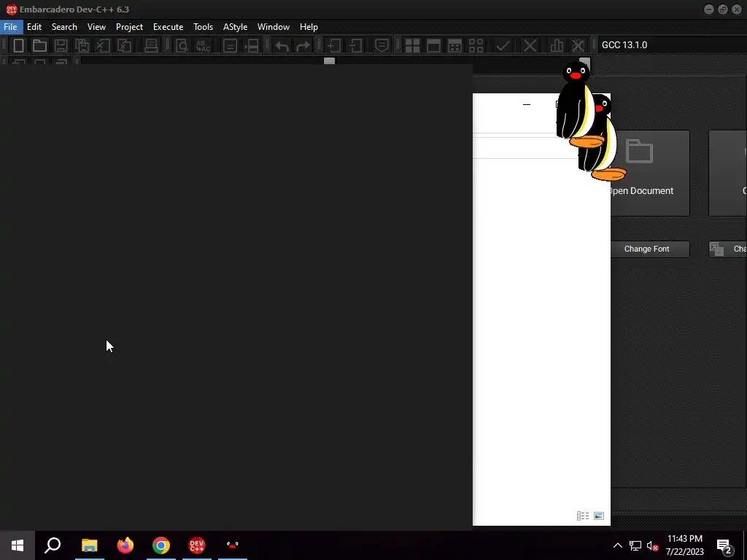Open Windows taskbar search
747x560 pixels.
click(53, 545)
